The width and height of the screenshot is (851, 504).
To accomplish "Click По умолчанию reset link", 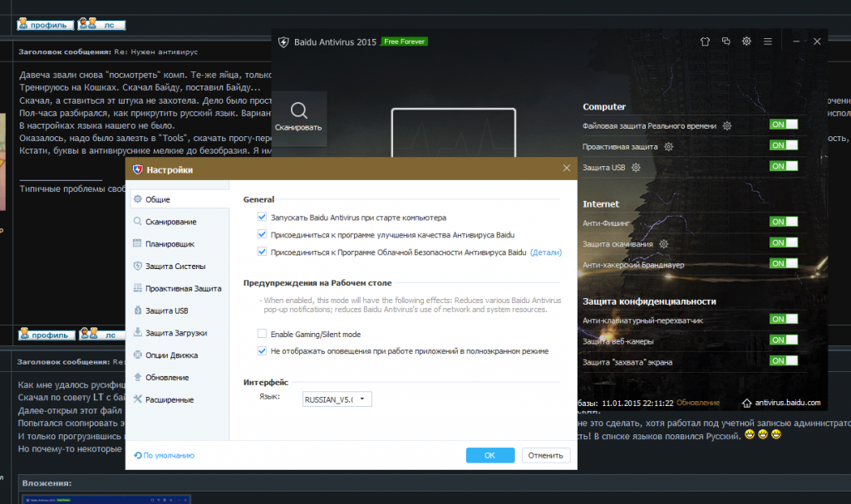I will pyautogui.click(x=169, y=456).
